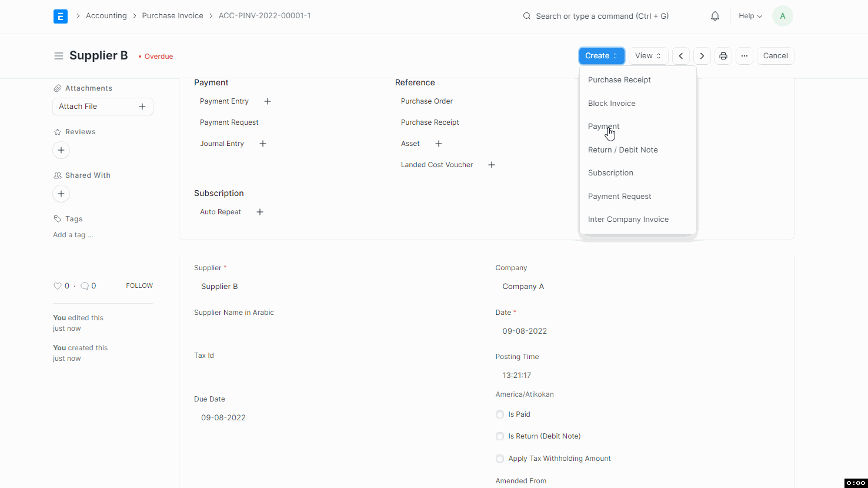Open the View dropdown
Screen dimensions: 868x488
[x=647, y=55]
